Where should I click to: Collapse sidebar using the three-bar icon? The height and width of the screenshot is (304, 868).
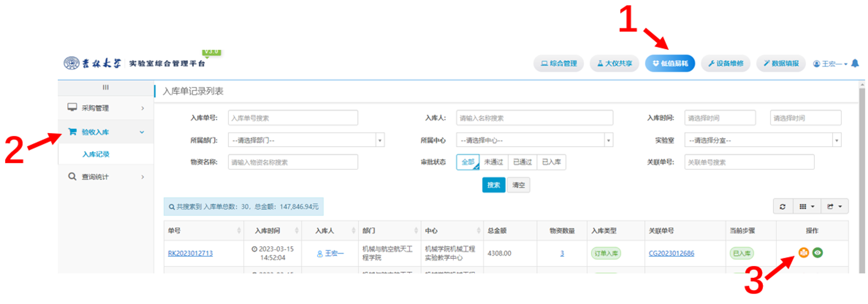tap(106, 87)
